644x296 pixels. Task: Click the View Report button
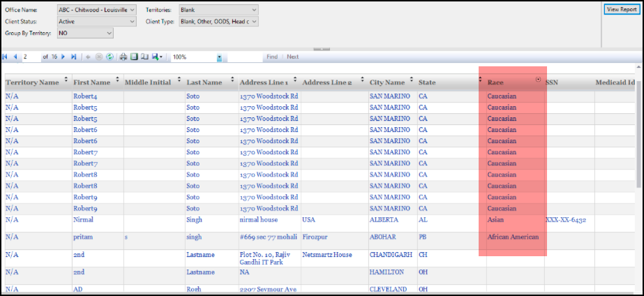(621, 10)
